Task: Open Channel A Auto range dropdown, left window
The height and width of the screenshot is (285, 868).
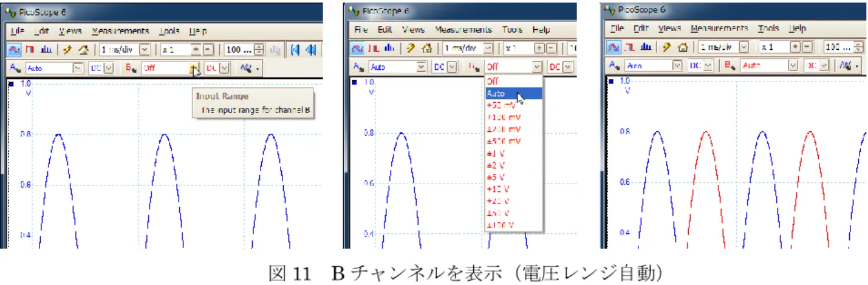Action: point(78,67)
